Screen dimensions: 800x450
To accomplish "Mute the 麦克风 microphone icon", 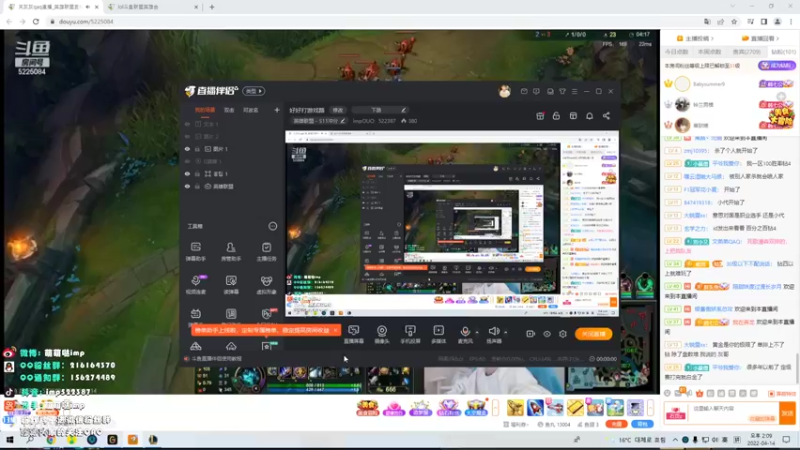I will pos(465,334).
